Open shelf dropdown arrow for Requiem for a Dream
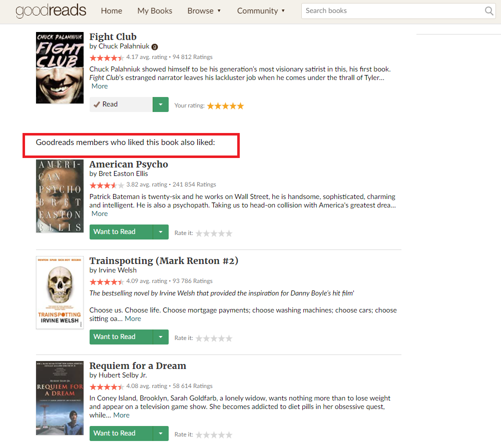The image size is (501, 448). pos(161,433)
